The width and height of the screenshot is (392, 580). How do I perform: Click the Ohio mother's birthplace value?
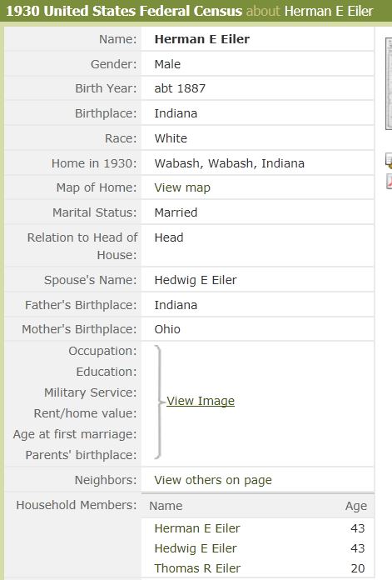click(167, 329)
